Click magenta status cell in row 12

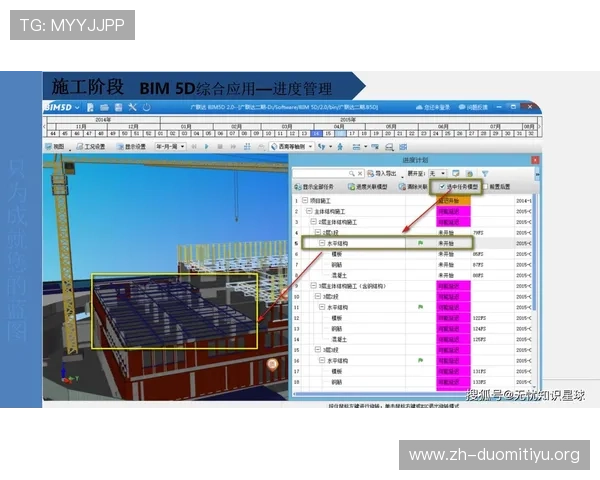453,318
